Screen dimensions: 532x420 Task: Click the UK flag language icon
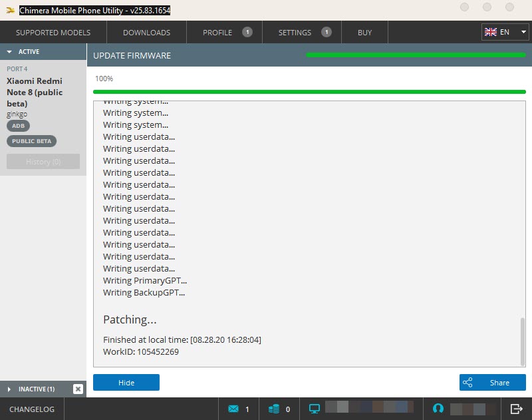[491, 32]
